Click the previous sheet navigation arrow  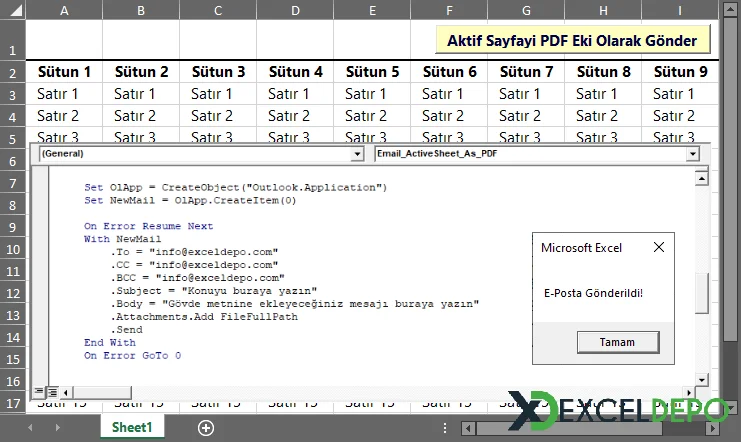[x=29, y=427]
